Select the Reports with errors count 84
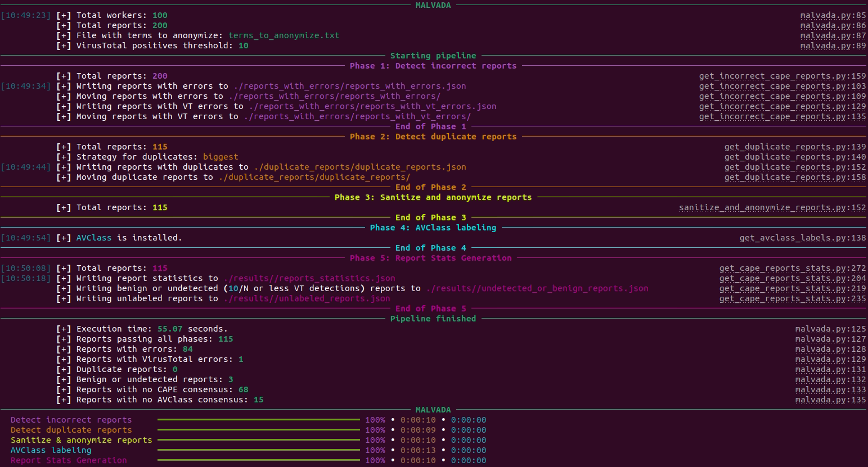 tap(188, 349)
